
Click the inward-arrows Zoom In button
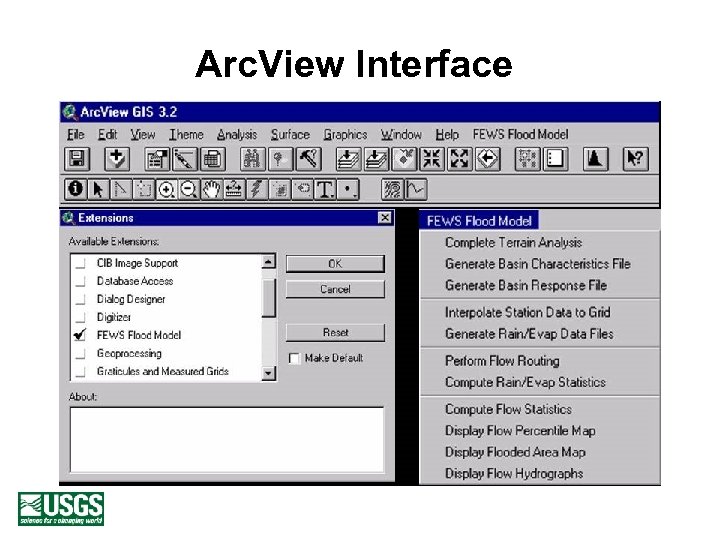[432, 159]
